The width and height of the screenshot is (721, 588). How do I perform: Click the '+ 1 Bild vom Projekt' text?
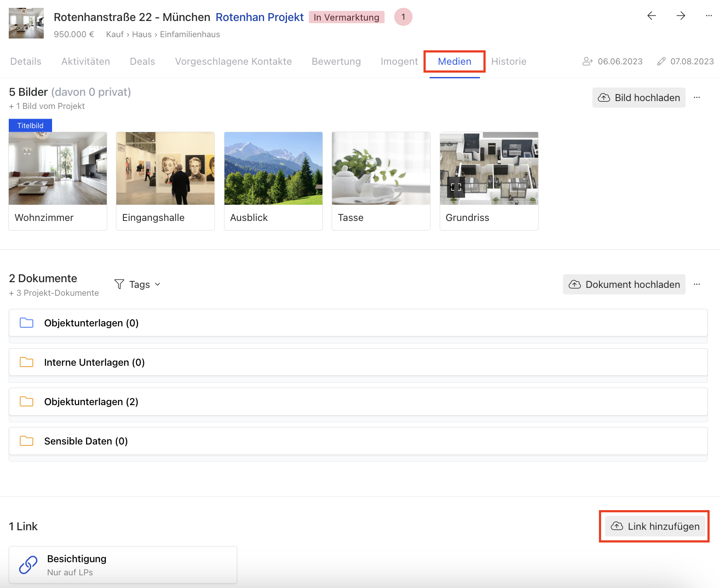point(47,106)
